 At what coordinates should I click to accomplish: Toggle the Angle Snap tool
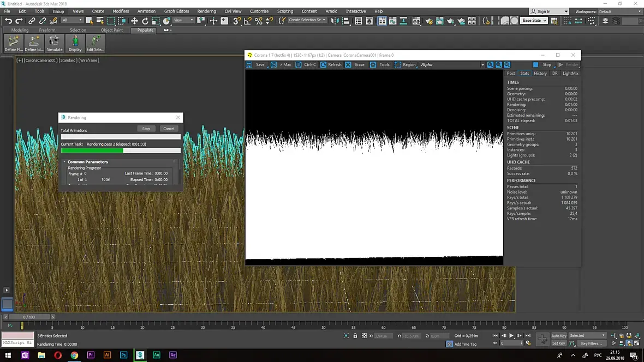[x=248, y=21]
